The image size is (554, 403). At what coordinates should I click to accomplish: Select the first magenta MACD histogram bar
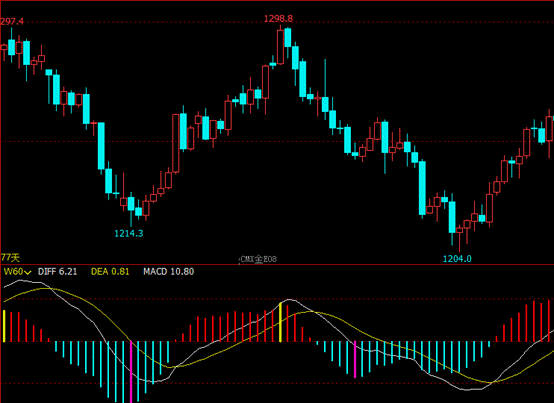click(x=131, y=372)
